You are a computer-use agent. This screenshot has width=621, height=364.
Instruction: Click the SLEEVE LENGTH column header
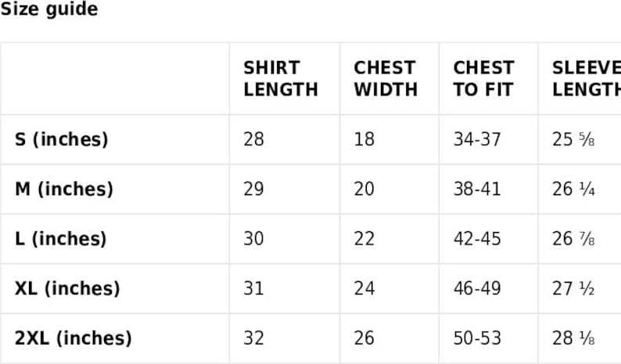(x=586, y=79)
